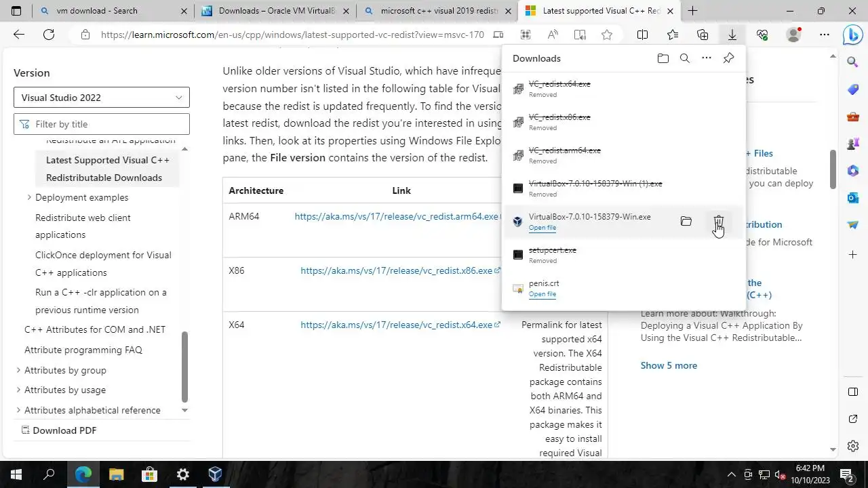Open file link for the .crt download

click(542, 294)
